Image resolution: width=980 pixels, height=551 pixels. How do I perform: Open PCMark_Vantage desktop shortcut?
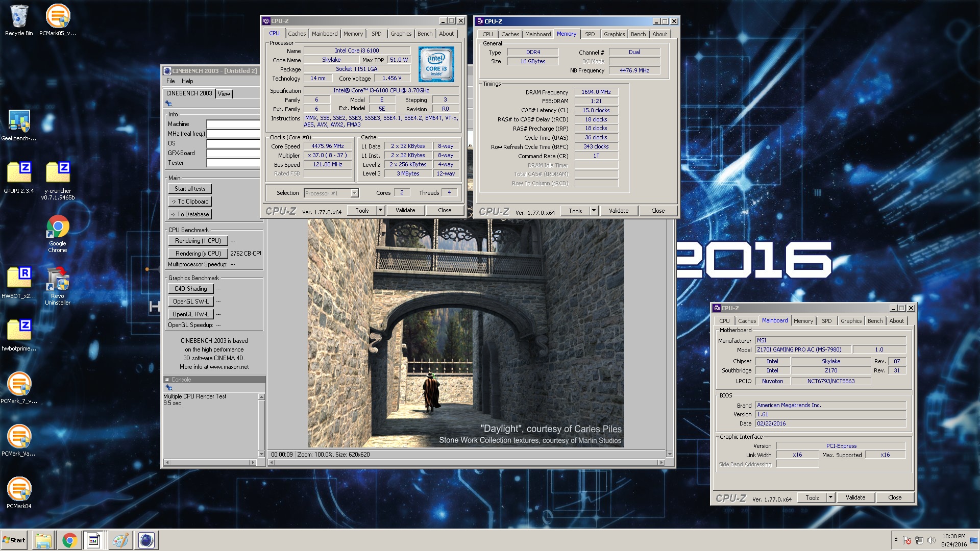(19, 440)
